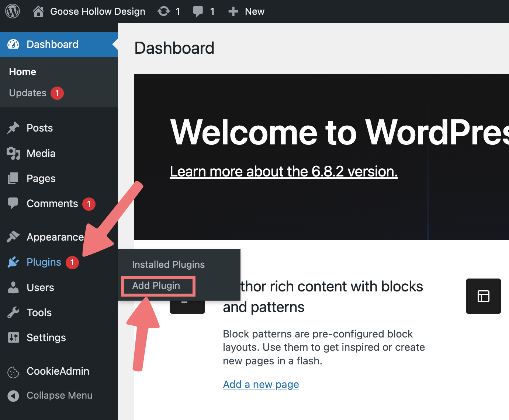This screenshot has height=420, width=509.
Task: Open the WordPress logo menu
Action: click(13, 11)
